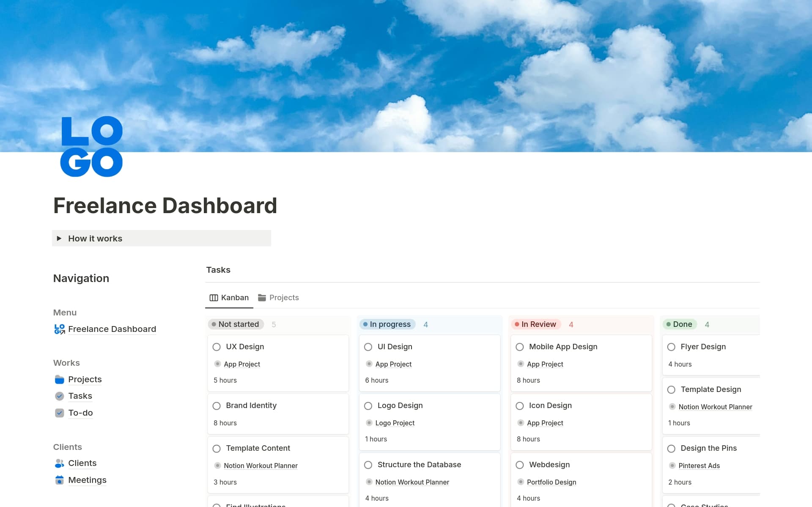Click the green Done status badge
The image size is (812, 507).
[679, 324]
